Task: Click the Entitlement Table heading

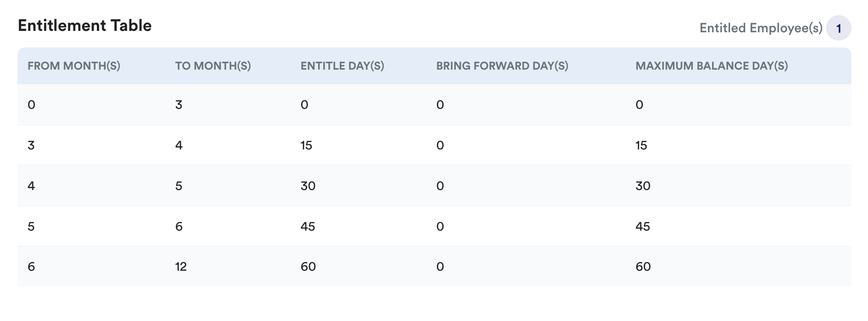Action: tap(85, 25)
